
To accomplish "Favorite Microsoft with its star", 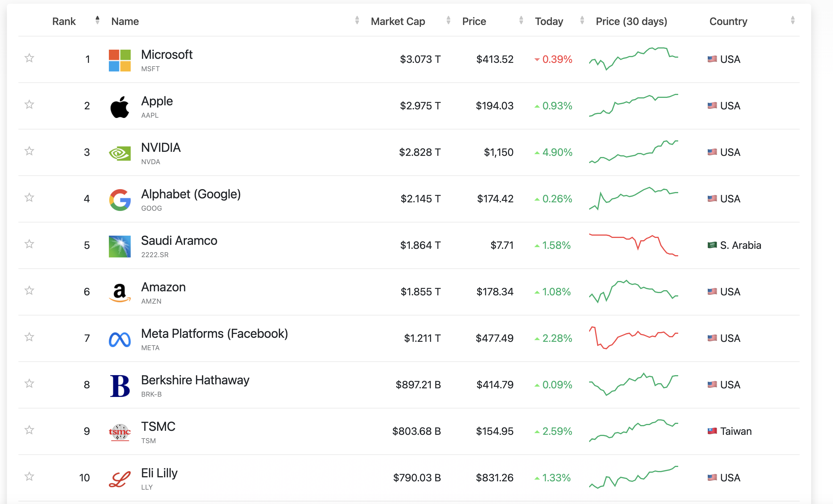I will click(x=29, y=58).
